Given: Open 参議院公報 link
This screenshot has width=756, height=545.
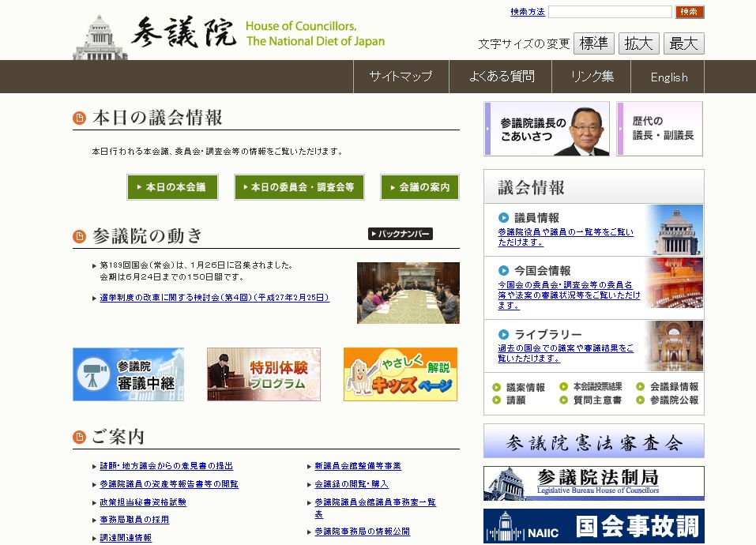Looking at the screenshot, I should (674, 400).
